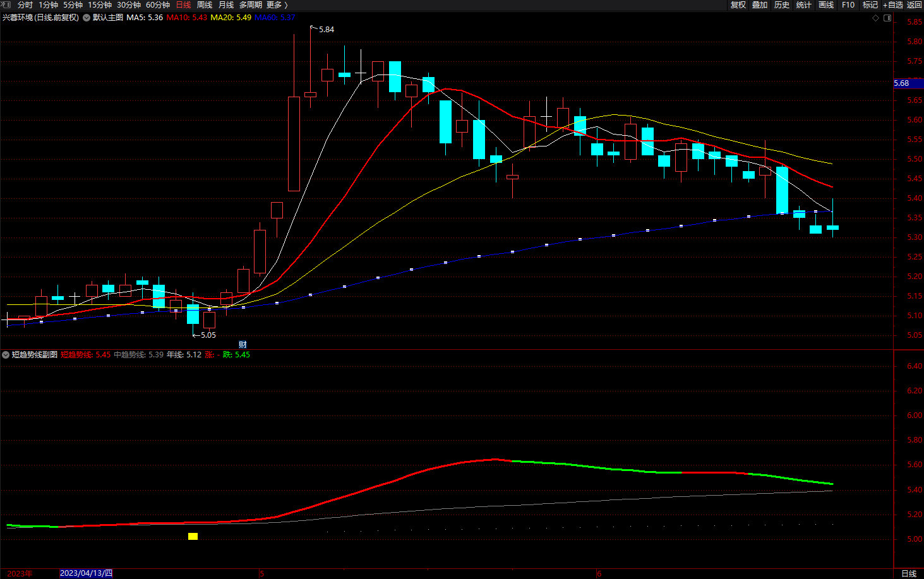This screenshot has width=924, height=579.
Task: Switch to the 月线 monthly chart
Action: click(x=226, y=5)
